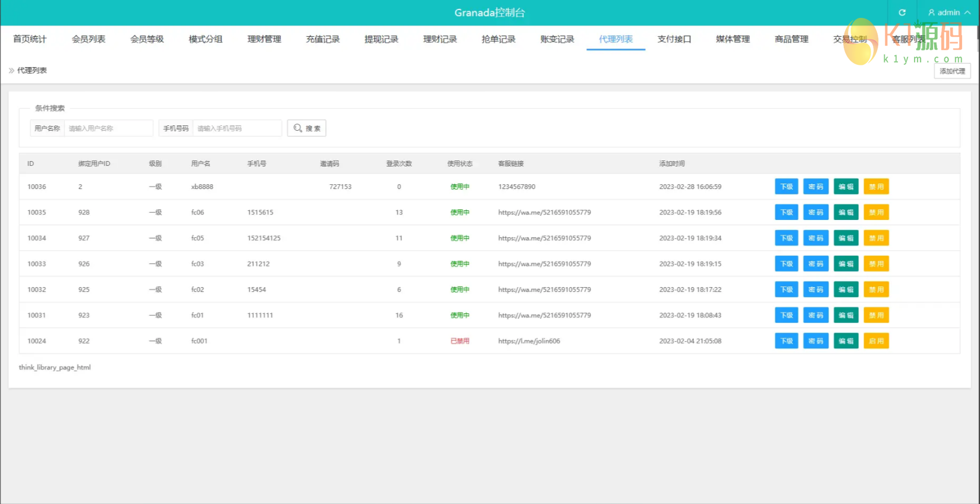Image resolution: width=980 pixels, height=504 pixels.
Task: Enable agent fc001 with 启用 button
Action: click(876, 341)
